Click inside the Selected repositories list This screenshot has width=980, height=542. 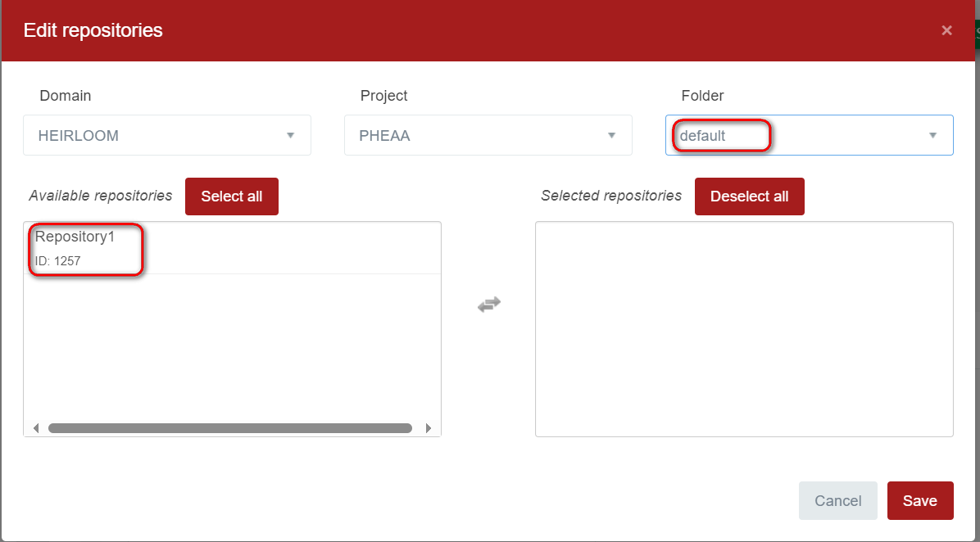pyautogui.click(x=743, y=329)
